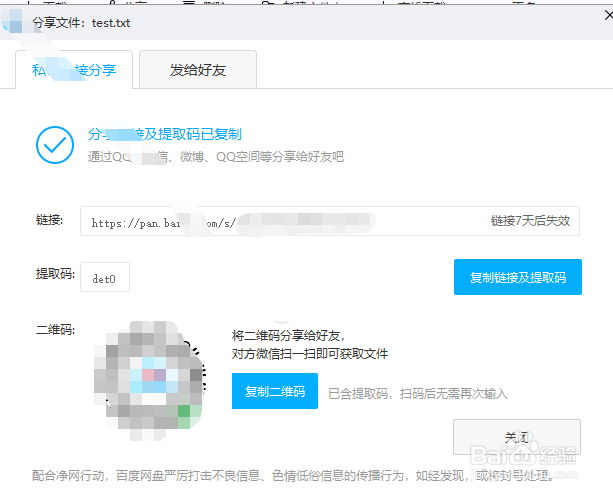
Task: Click the 提取码 field showing det0
Action: pyautogui.click(x=105, y=277)
